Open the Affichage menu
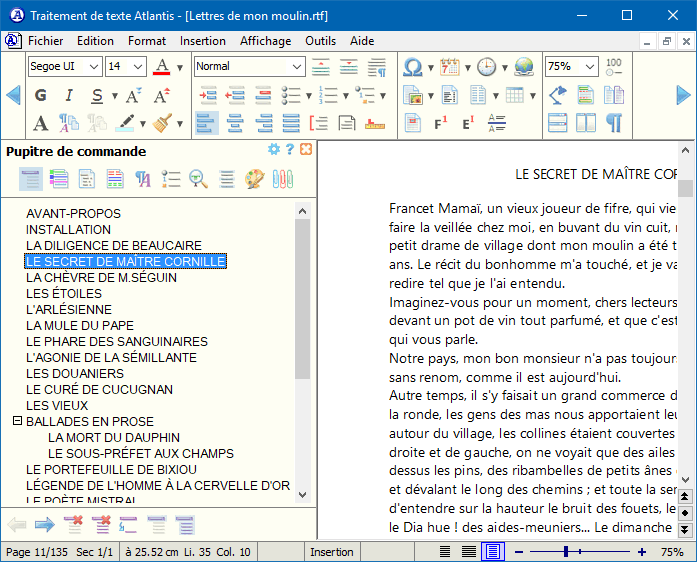Screen dimensions: 697x562 coord(265,41)
